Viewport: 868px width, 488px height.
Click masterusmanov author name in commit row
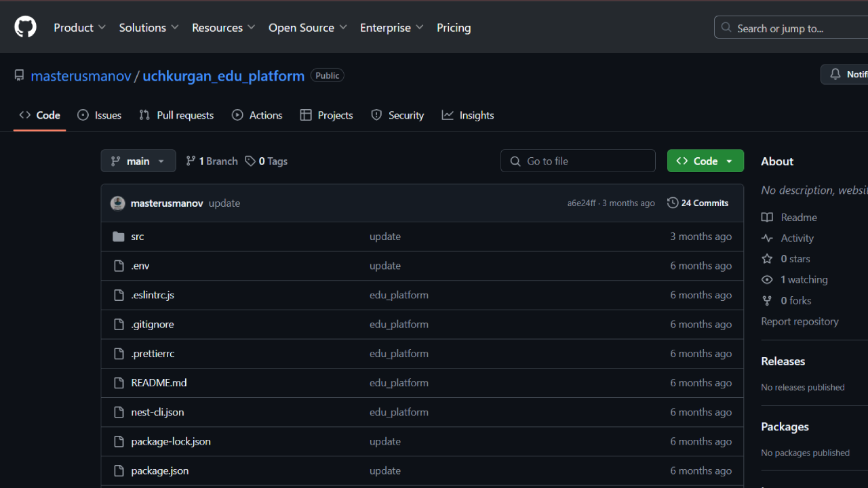tap(167, 203)
